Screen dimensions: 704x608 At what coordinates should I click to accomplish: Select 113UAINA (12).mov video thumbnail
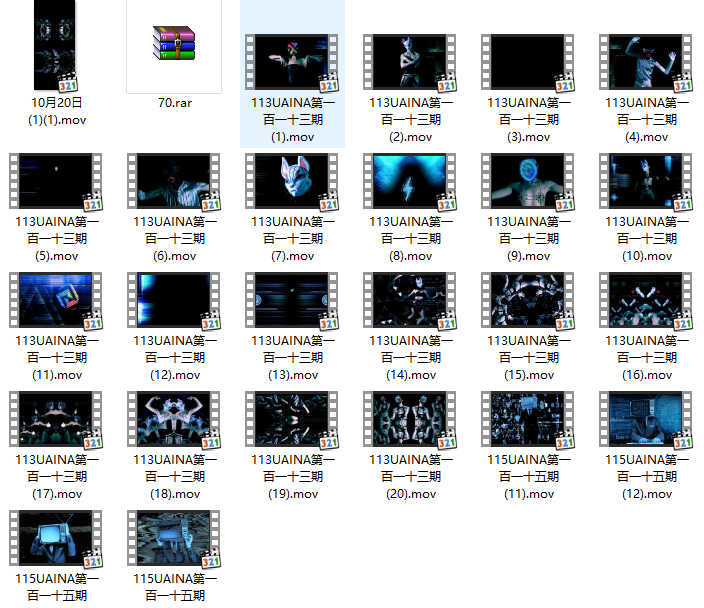click(174, 300)
